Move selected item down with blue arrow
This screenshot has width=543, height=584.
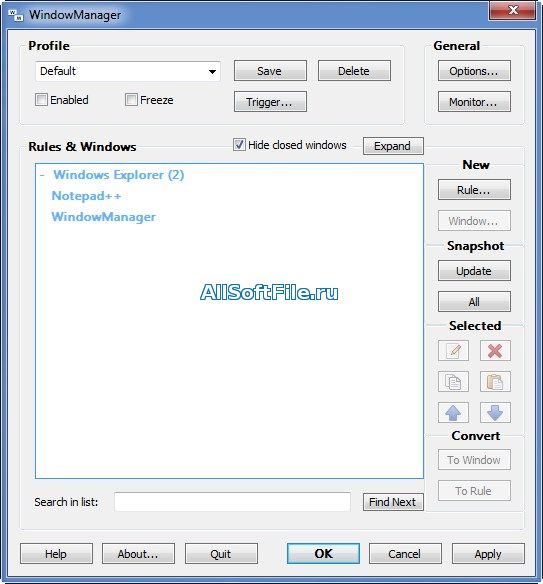[495, 412]
